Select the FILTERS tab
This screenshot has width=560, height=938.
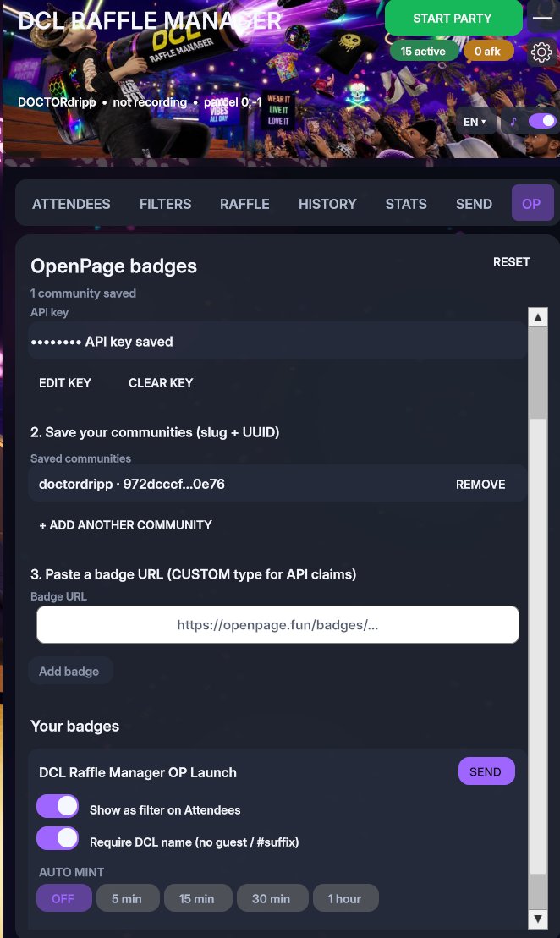coord(165,204)
